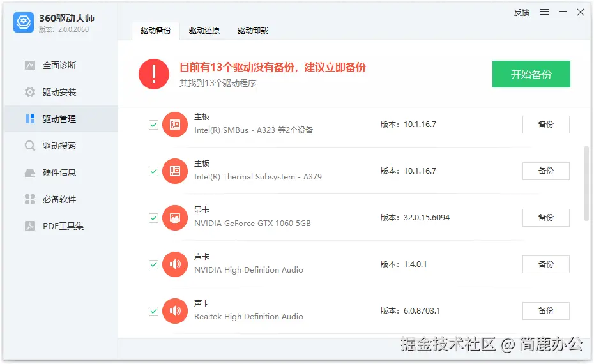Open 全面诊断 in the sidebar
The width and height of the screenshot is (594, 364).
click(x=61, y=65)
